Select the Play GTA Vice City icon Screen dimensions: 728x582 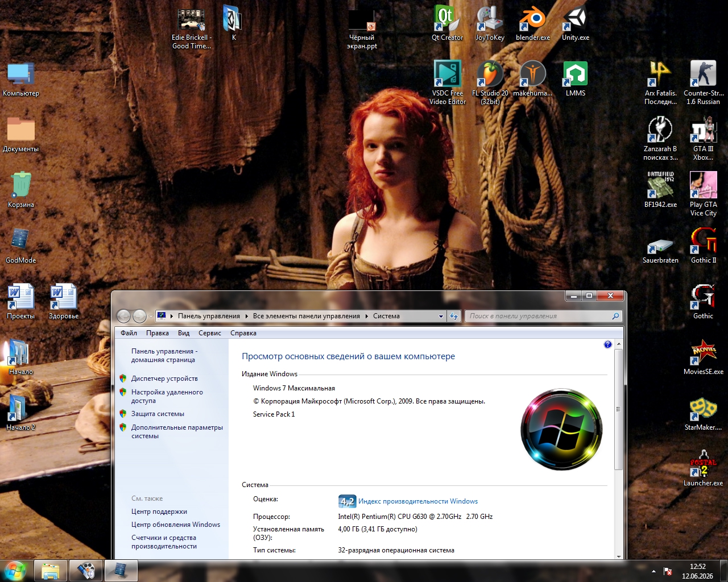coord(704,194)
